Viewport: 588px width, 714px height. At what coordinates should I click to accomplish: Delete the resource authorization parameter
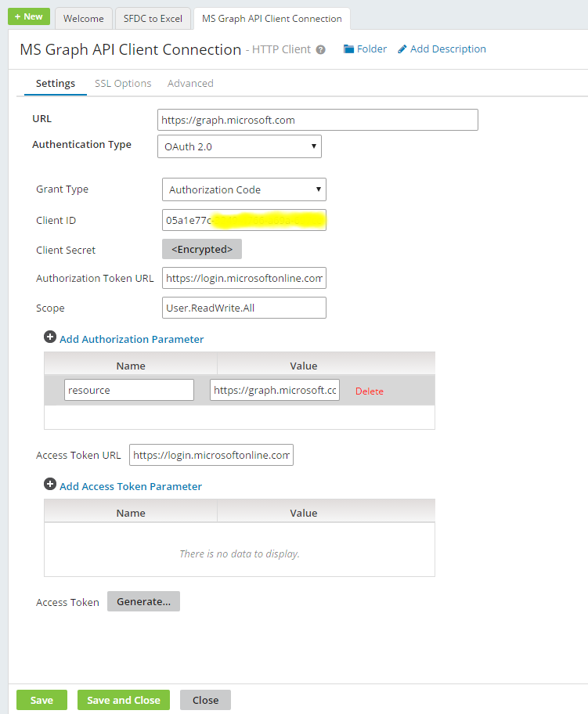coord(369,389)
